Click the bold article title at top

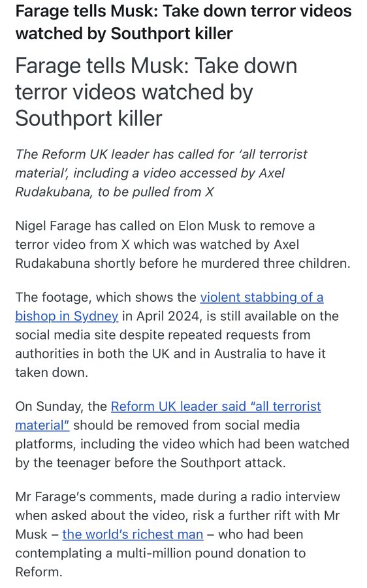pos(183,22)
